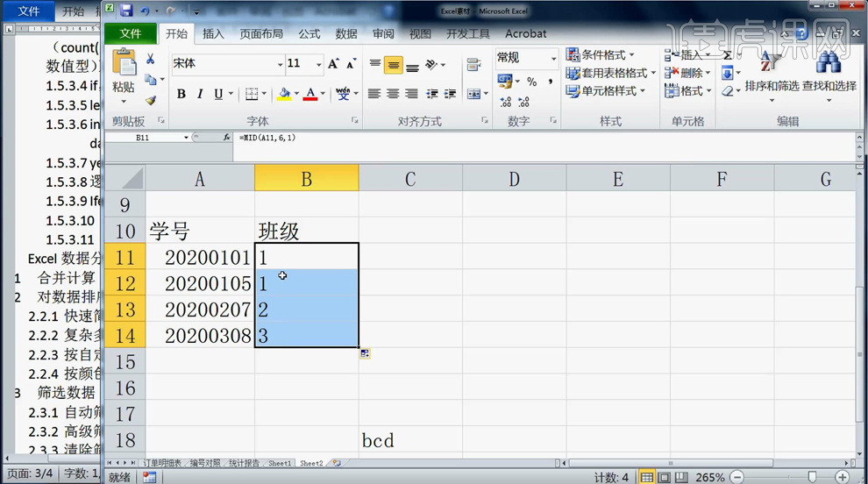Viewport: 868px width, 484px height.
Task: Toggle Underline formatting
Action: (x=218, y=94)
